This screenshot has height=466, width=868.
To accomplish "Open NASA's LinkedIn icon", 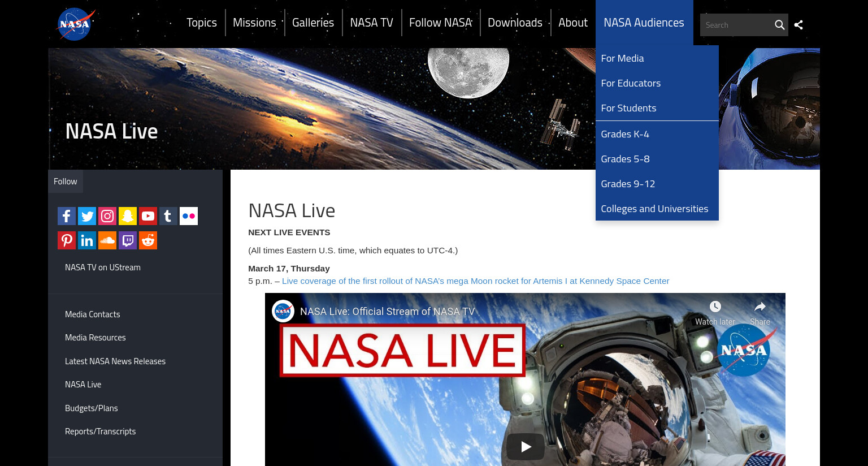I will pos(87,240).
